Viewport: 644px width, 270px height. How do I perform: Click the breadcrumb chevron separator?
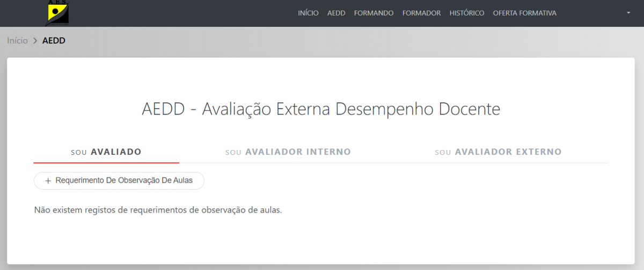pos(35,41)
